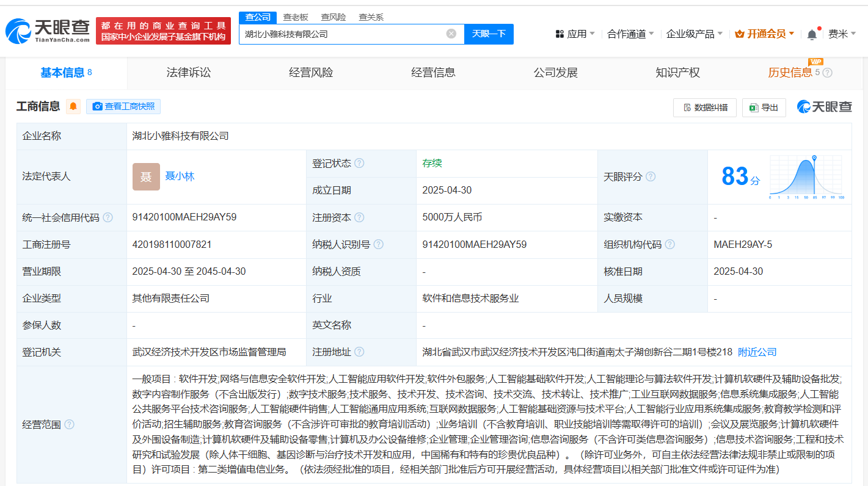Click the company name 湖北小雅科技有限公司 in the table
868x486 pixels.
pos(181,136)
